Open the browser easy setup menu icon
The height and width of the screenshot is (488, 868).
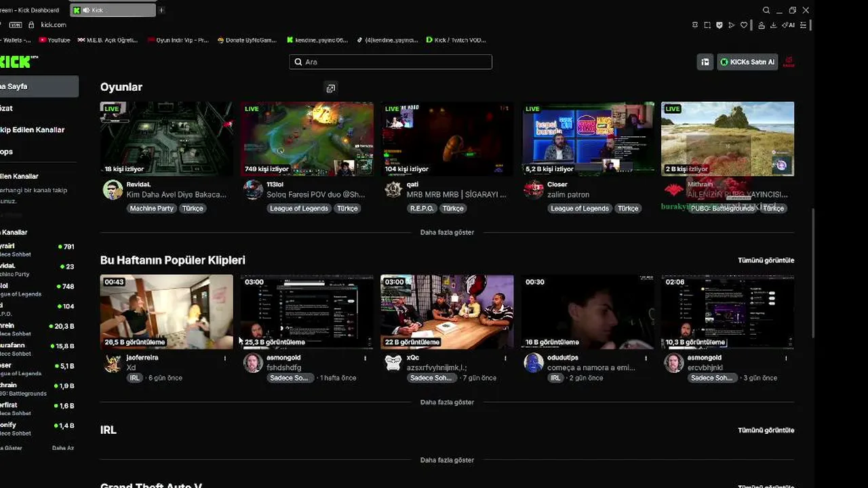pos(804,25)
